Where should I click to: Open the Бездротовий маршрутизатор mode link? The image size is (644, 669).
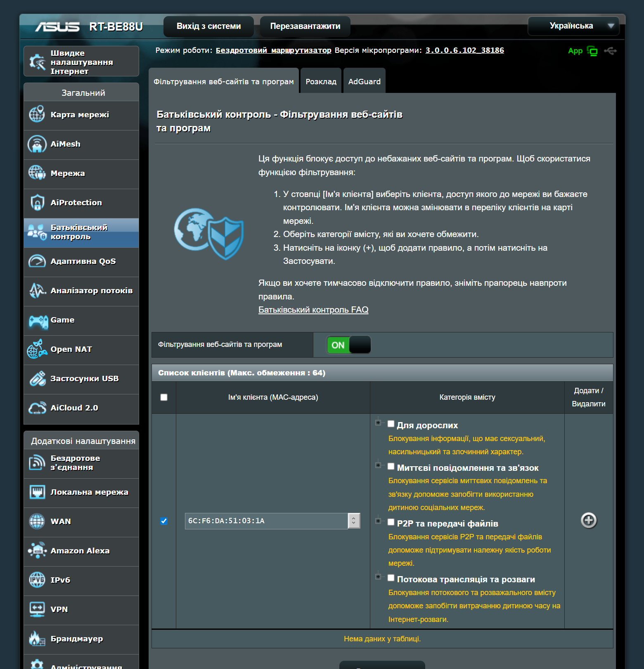(274, 50)
